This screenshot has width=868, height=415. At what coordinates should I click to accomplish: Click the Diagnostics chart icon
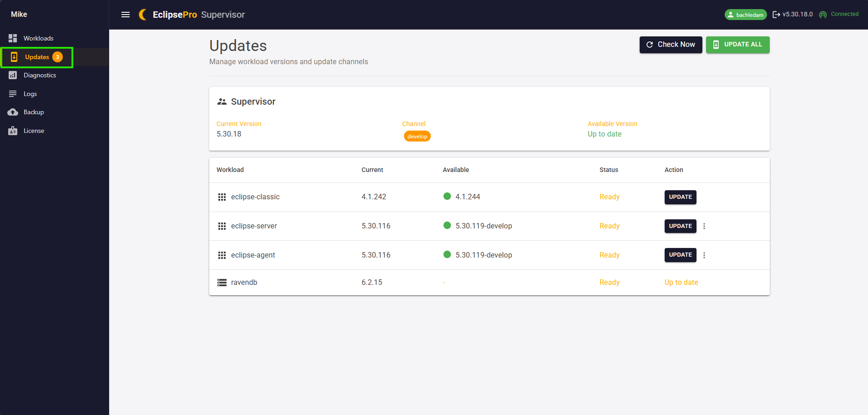pos(13,75)
